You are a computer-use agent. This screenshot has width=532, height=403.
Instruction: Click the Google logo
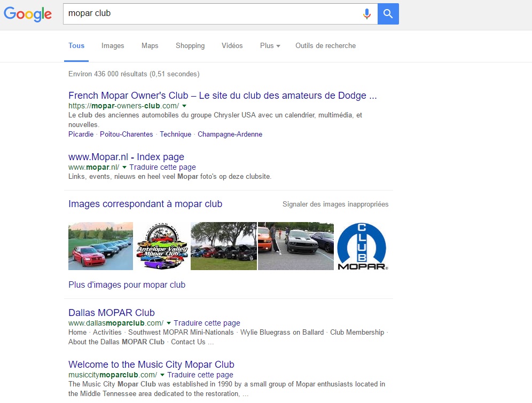28,14
